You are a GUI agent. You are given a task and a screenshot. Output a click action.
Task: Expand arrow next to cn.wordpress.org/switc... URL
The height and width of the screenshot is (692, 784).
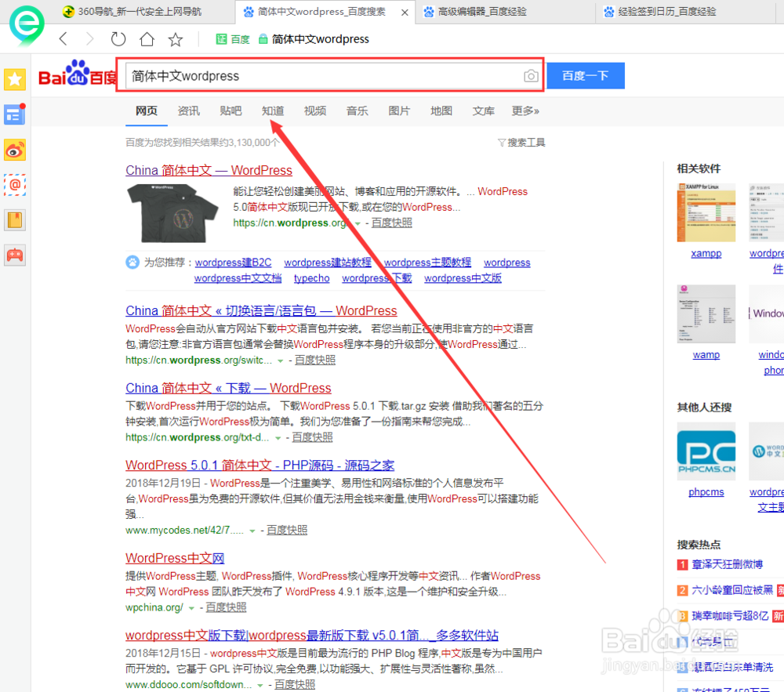[x=281, y=360]
